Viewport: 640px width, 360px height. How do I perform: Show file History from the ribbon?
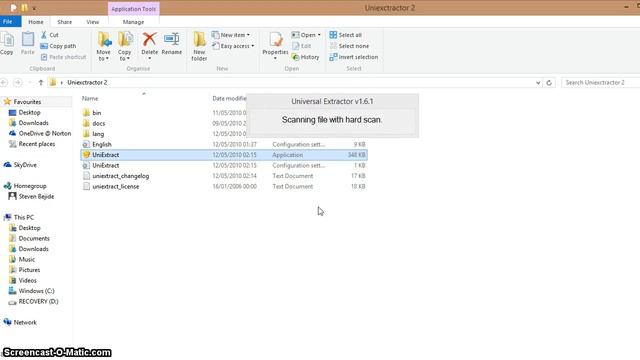click(x=305, y=57)
